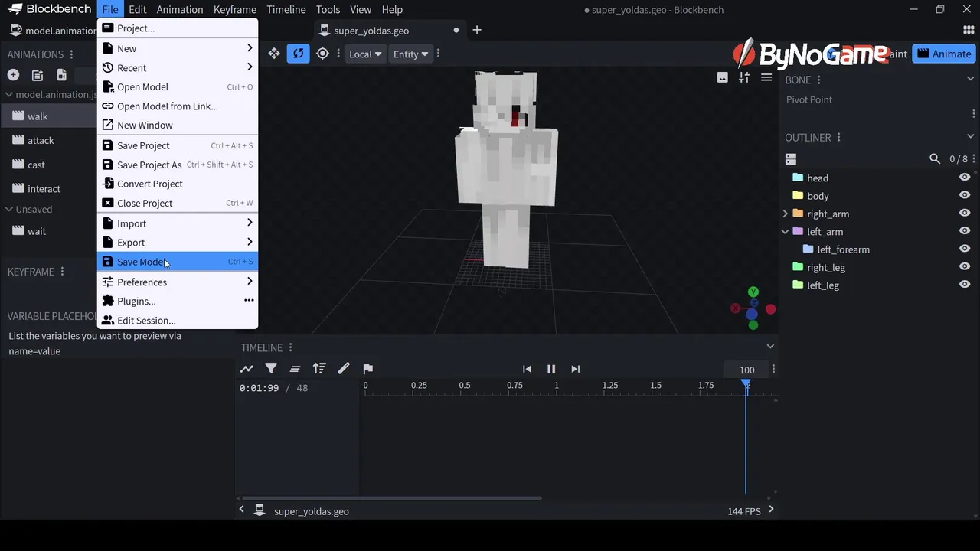
Task: Toggle the graph editor icon in timeline
Action: click(x=247, y=369)
